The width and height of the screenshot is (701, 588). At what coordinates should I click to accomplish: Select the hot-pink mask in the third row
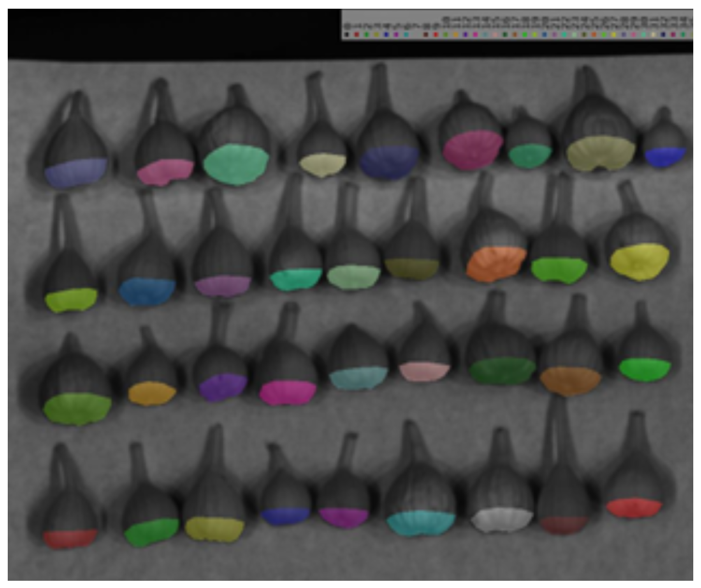point(287,392)
